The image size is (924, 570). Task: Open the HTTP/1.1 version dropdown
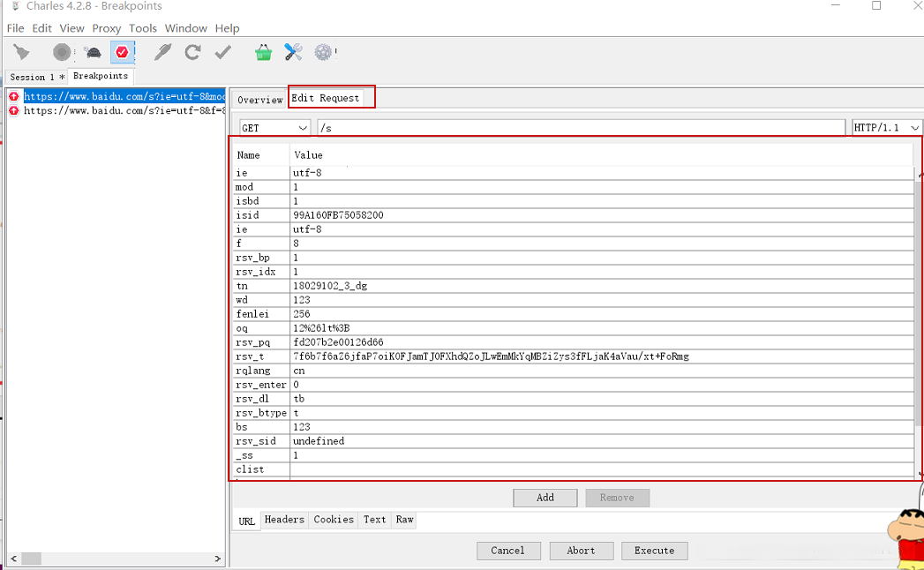click(887, 128)
